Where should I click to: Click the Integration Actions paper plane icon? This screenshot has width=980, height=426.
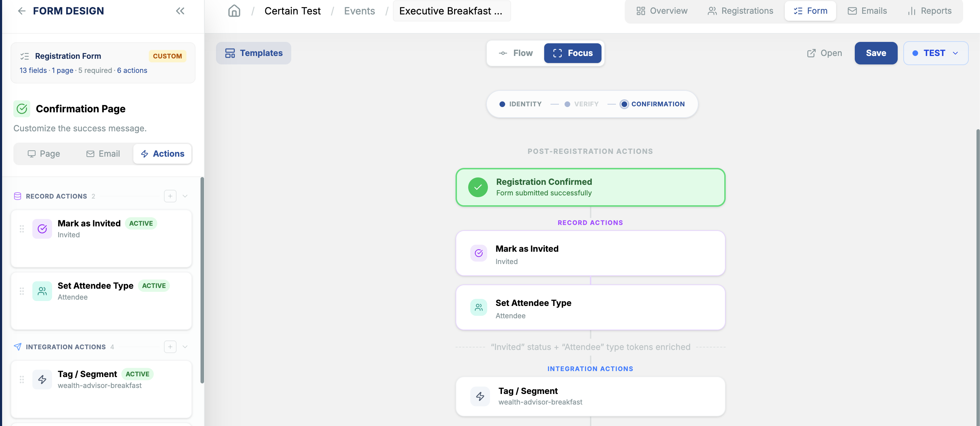pos(18,347)
